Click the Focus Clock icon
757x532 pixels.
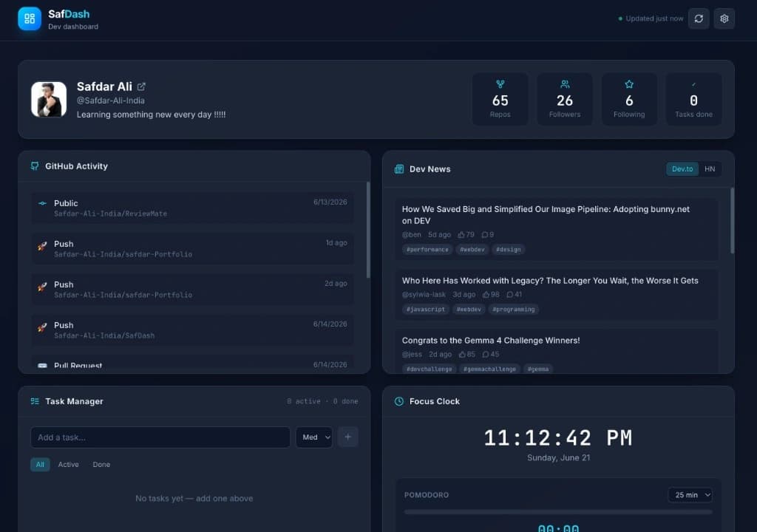point(398,401)
